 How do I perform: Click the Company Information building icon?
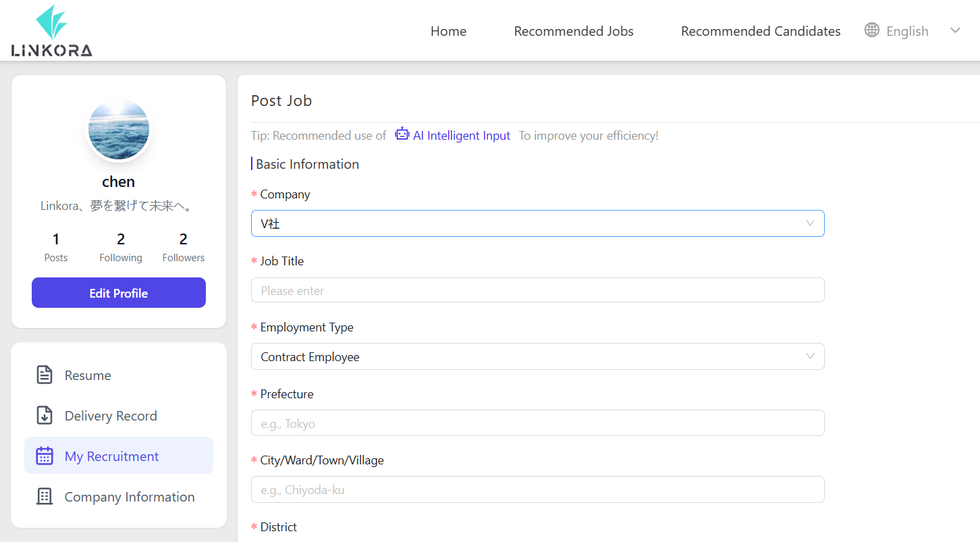click(45, 497)
